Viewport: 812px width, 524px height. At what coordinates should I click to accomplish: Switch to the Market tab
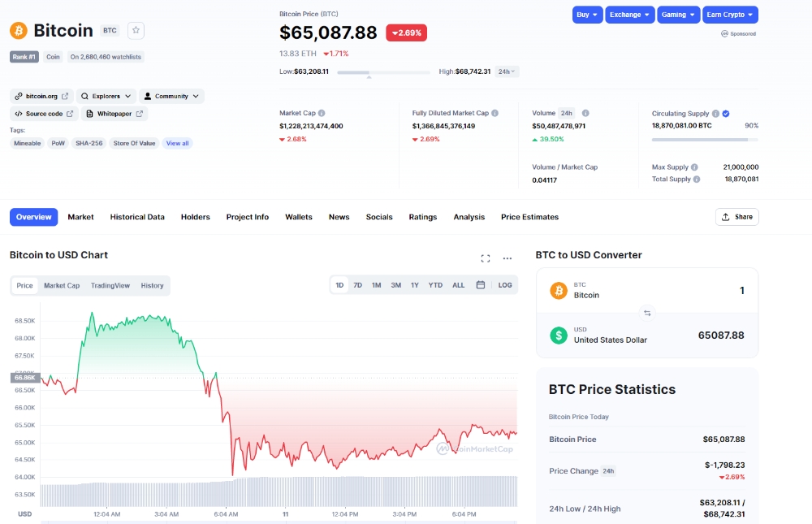tap(80, 217)
